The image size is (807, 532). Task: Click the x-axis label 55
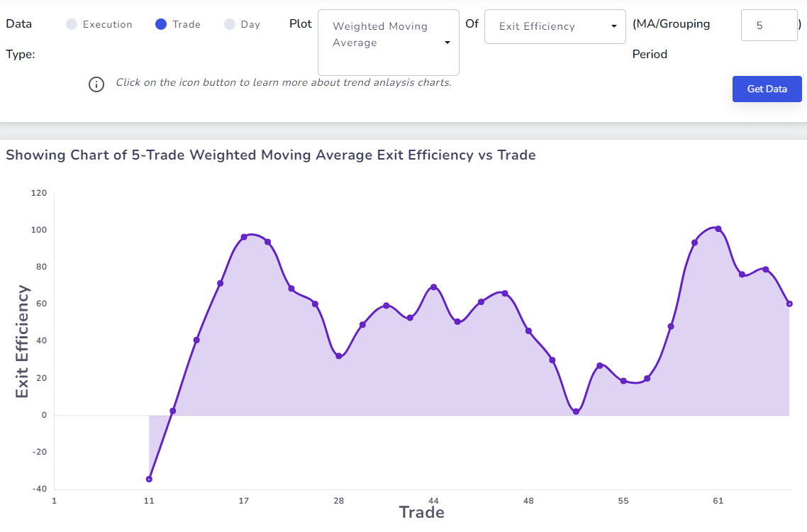(x=623, y=501)
